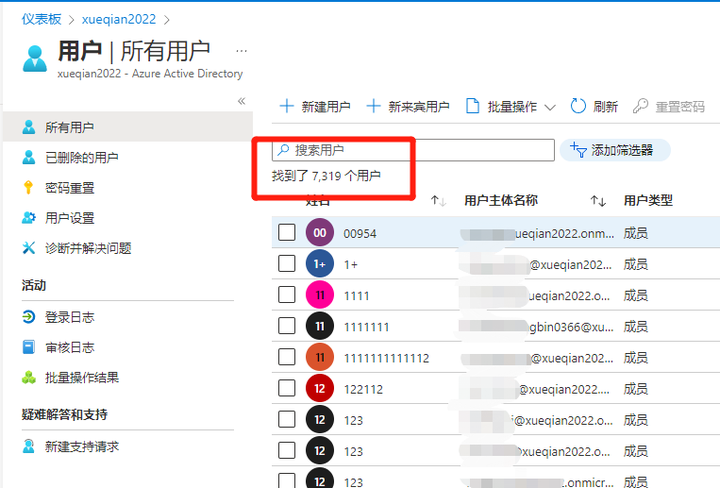Open user 1111111
This screenshot has width=720, height=488.
[366, 327]
